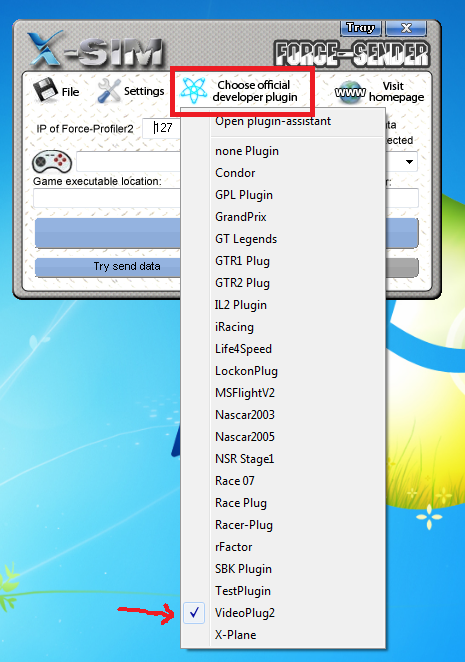Click the Game executable location field

[107, 198]
